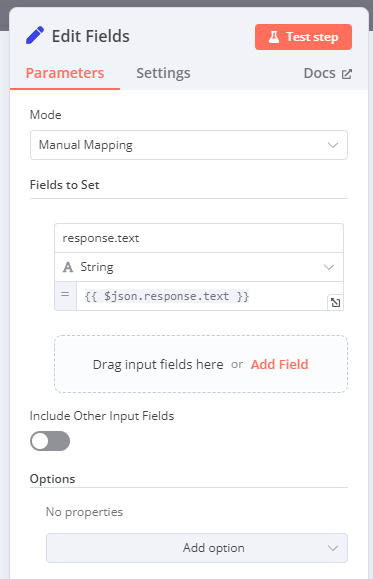Click the chevron arrow in Add option
Viewport: 373px width, 579px height.
333,548
